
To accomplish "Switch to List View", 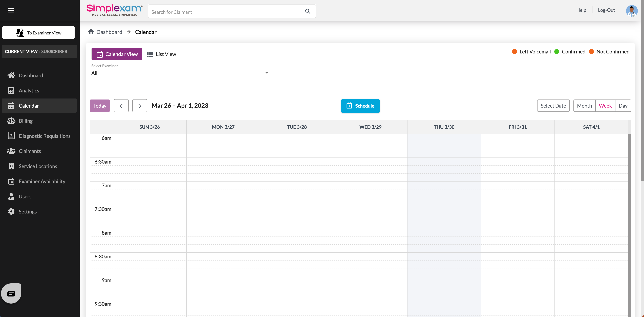I will [161, 54].
